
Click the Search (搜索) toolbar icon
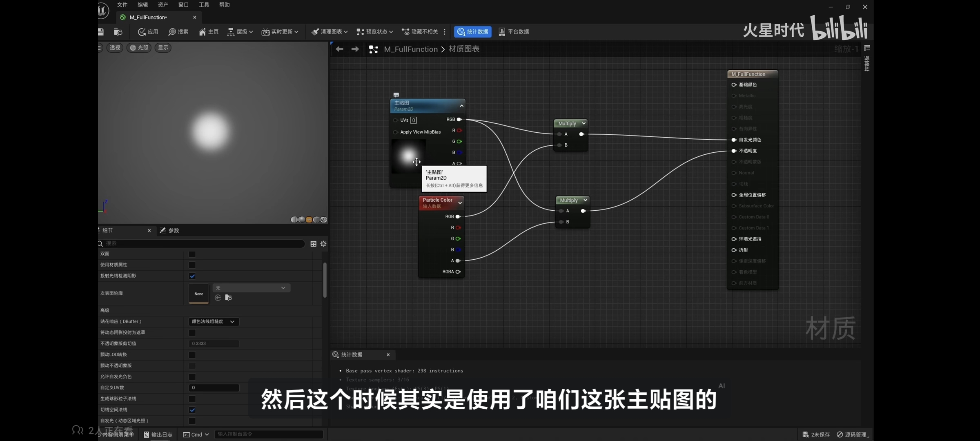pos(172,32)
